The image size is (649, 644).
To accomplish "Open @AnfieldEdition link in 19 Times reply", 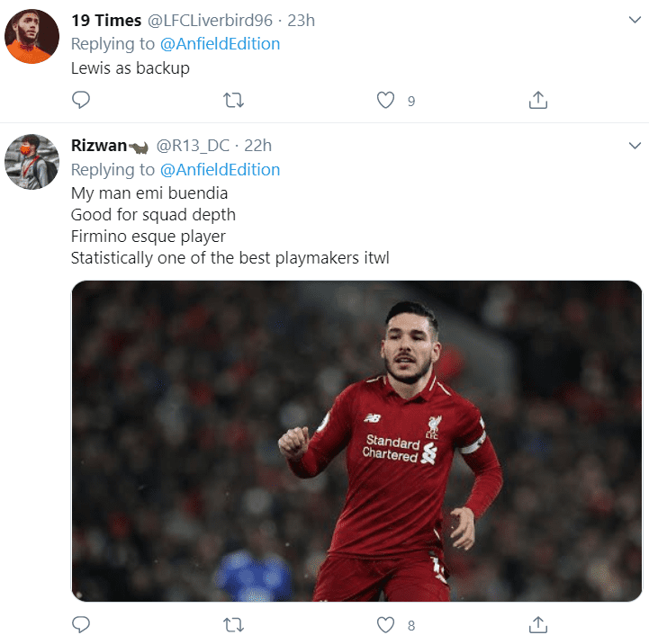I will pyautogui.click(x=220, y=44).
